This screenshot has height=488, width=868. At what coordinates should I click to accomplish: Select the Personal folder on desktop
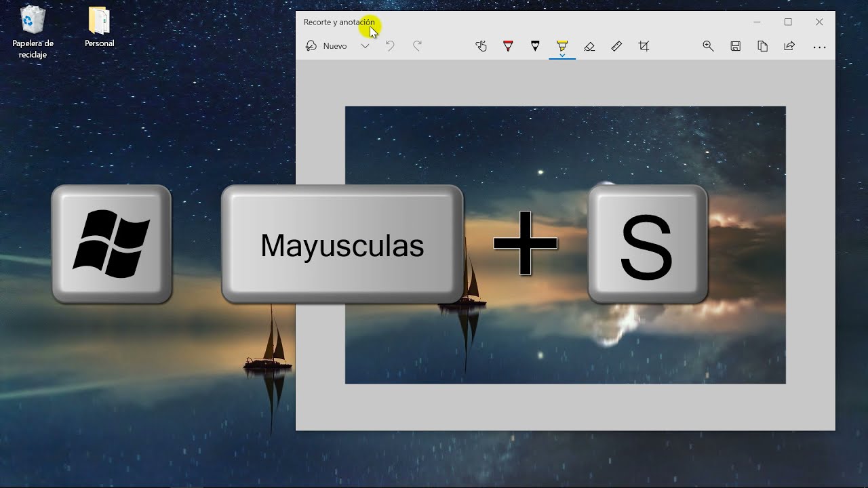tap(99, 27)
